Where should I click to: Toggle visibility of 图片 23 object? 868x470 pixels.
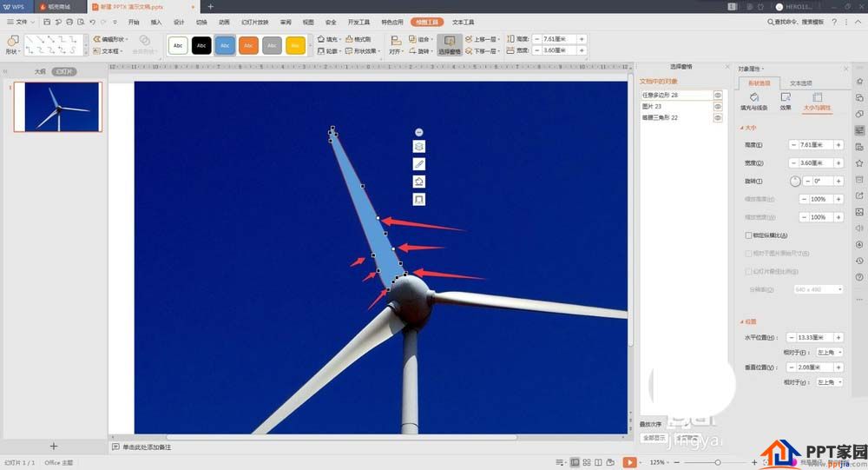(718, 106)
